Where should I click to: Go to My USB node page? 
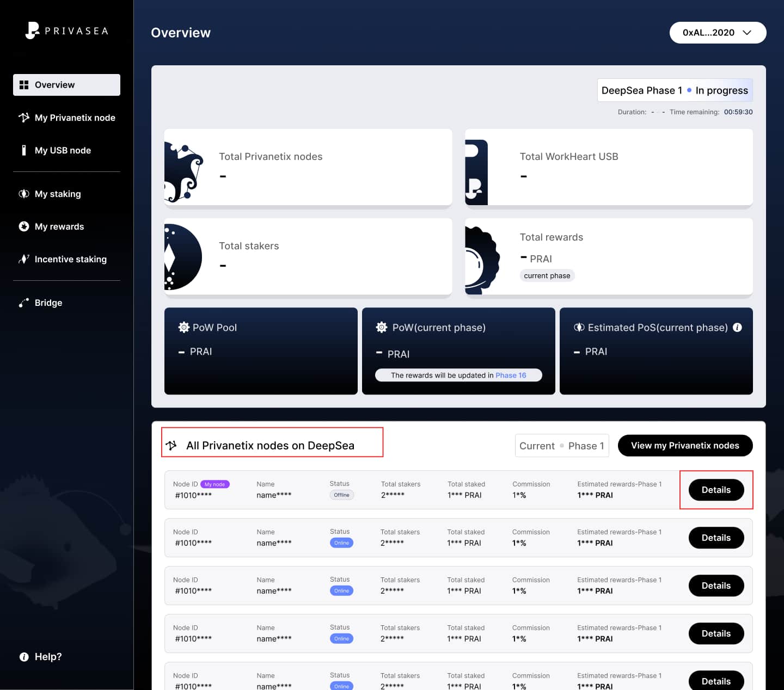coord(66,150)
